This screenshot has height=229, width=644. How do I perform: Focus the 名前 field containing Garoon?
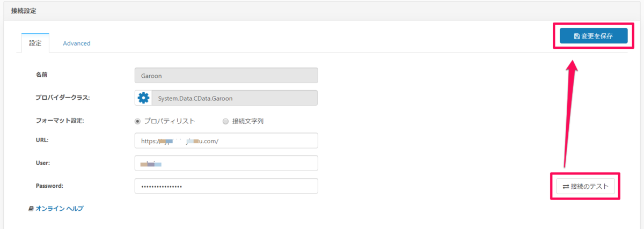coord(226,76)
